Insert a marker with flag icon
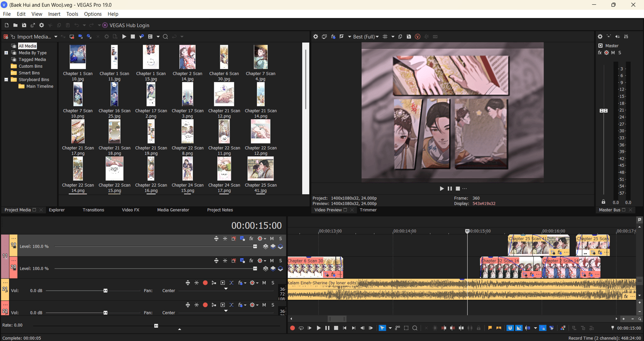 coord(490,328)
